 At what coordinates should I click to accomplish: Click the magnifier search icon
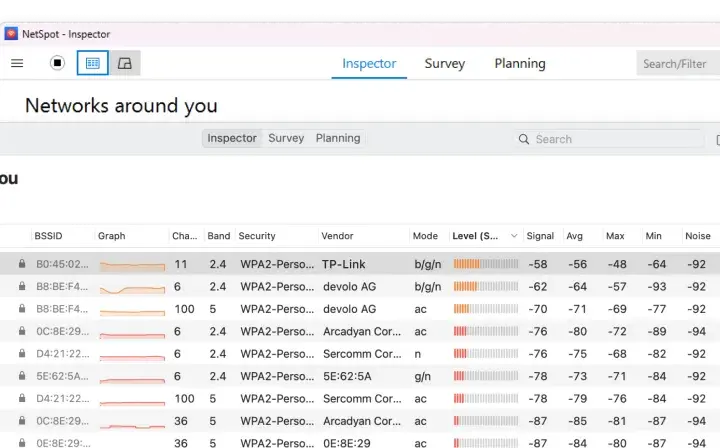(x=523, y=139)
